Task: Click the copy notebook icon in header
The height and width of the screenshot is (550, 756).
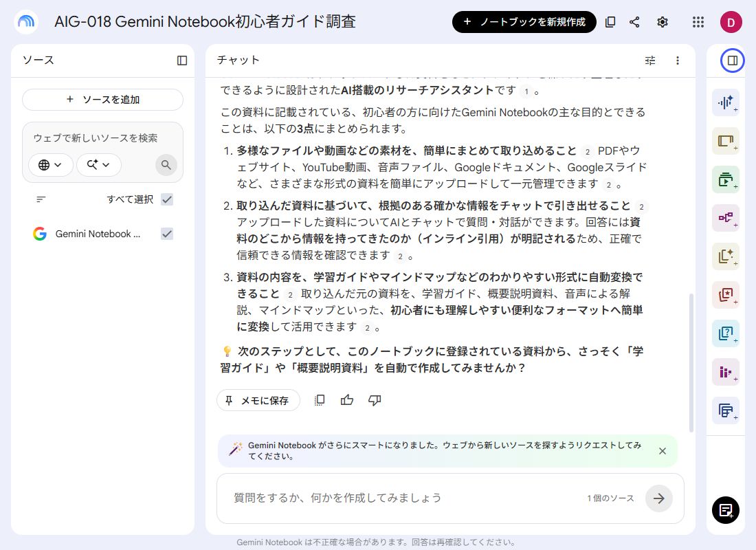Action: click(610, 22)
